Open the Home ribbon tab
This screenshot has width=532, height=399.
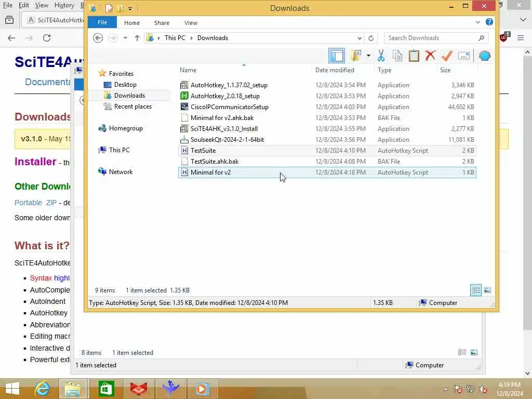coord(132,23)
